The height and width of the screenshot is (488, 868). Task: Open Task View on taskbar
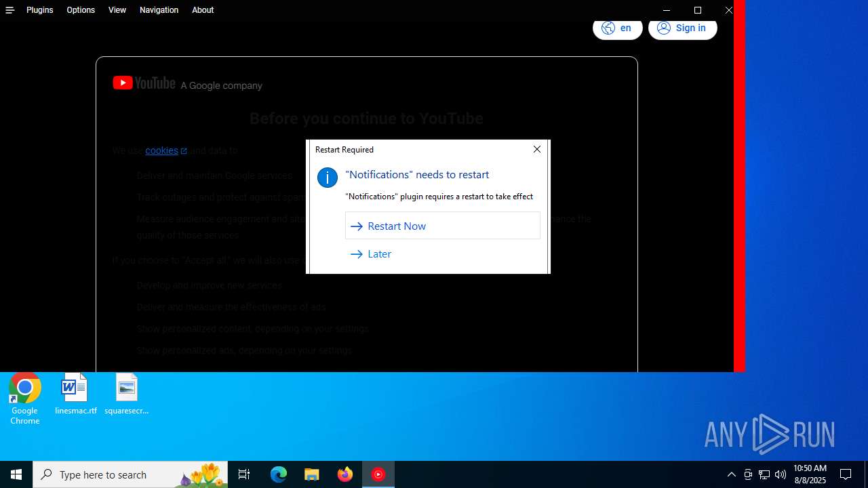(x=244, y=474)
